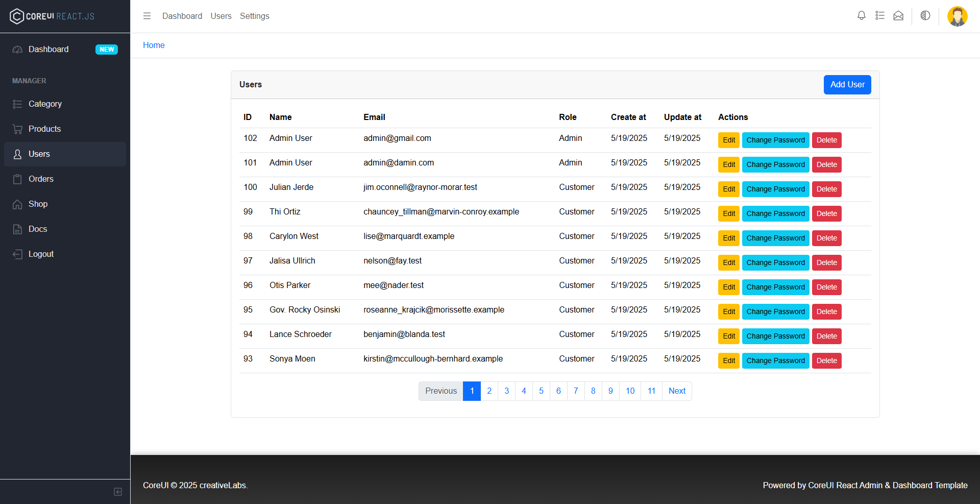Viewport: 980px width, 504px height.
Task: Click the NEW badge beside Dashboard
Action: (x=107, y=50)
